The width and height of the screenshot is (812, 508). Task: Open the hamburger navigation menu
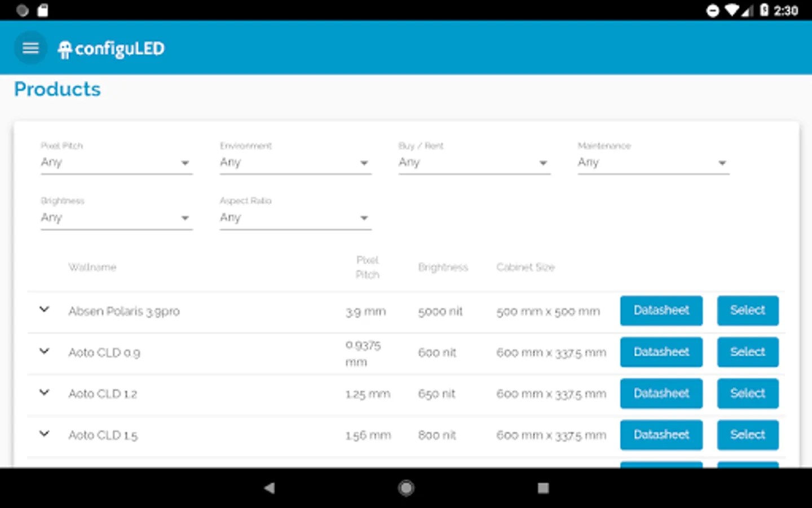(x=30, y=48)
